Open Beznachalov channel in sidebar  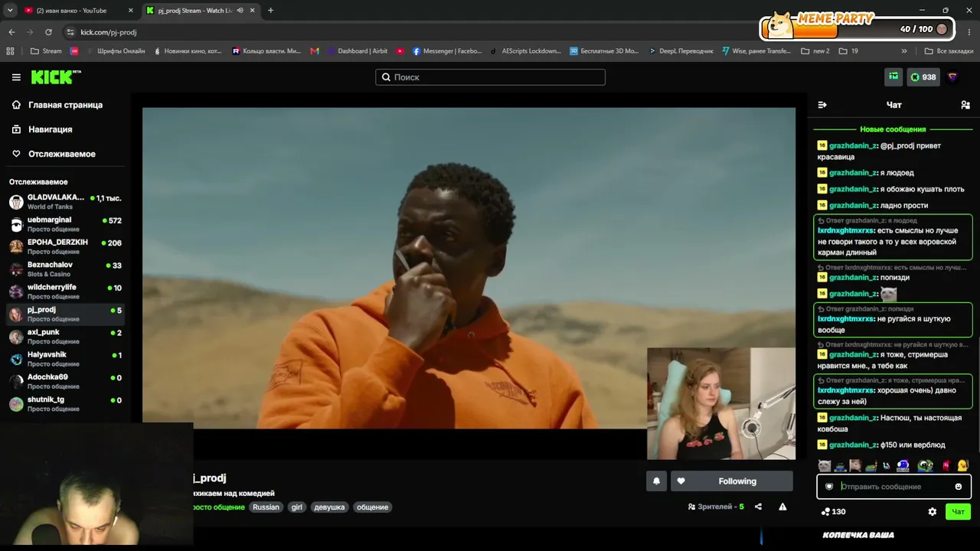(65, 269)
